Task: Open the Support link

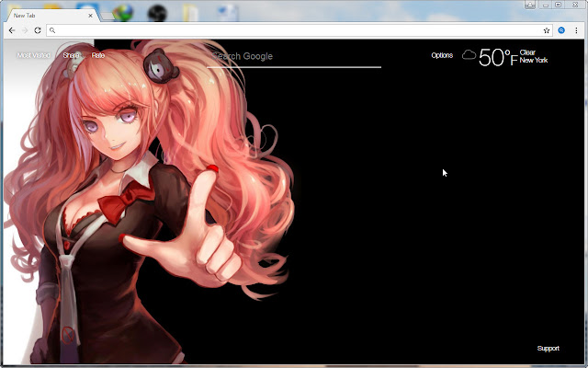Action: (548, 348)
